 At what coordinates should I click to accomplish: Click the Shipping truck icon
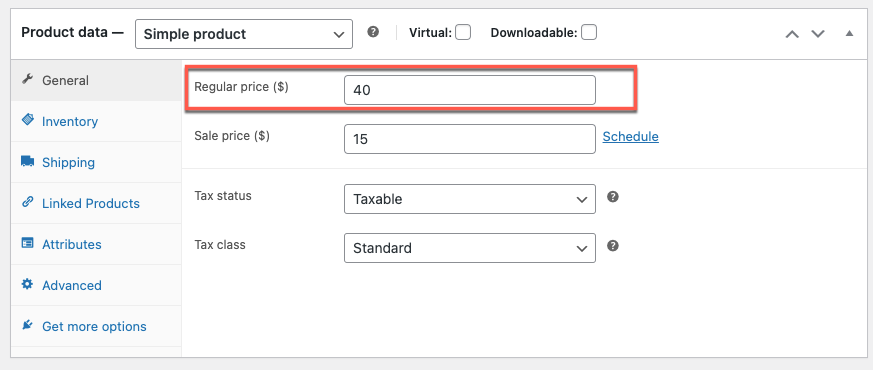click(x=27, y=161)
